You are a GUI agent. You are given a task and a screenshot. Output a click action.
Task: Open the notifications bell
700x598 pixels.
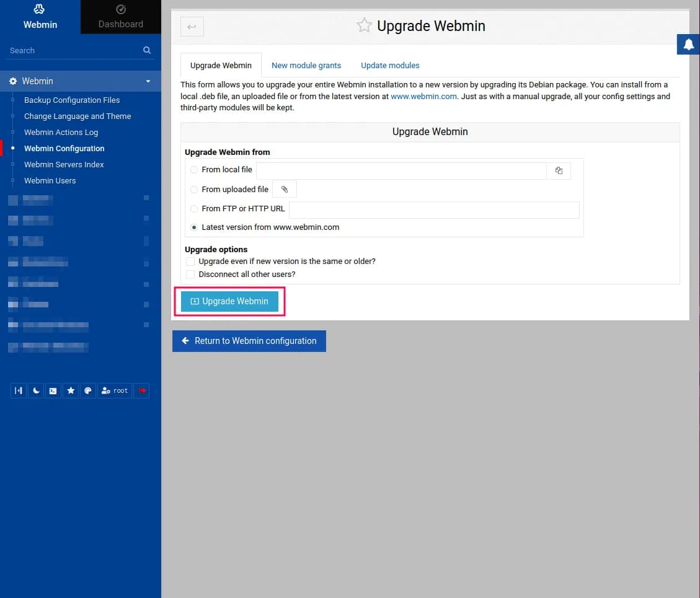pos(688,44)
